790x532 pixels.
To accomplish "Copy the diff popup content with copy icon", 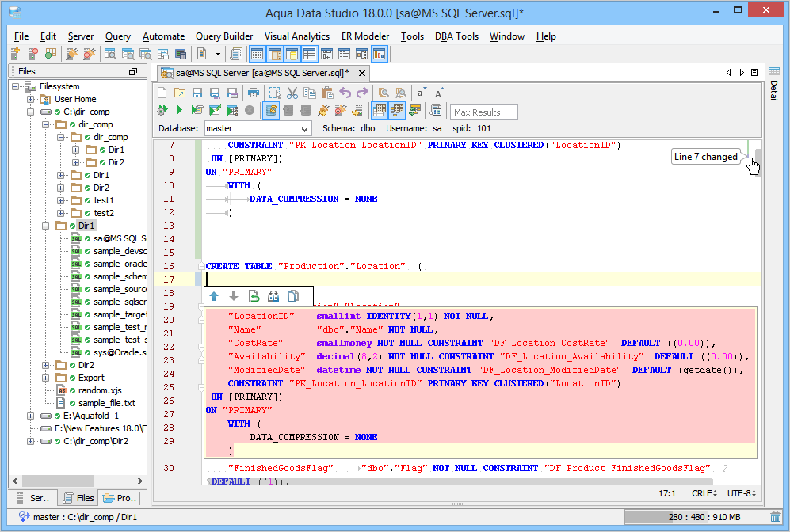I will click(293, 296).
